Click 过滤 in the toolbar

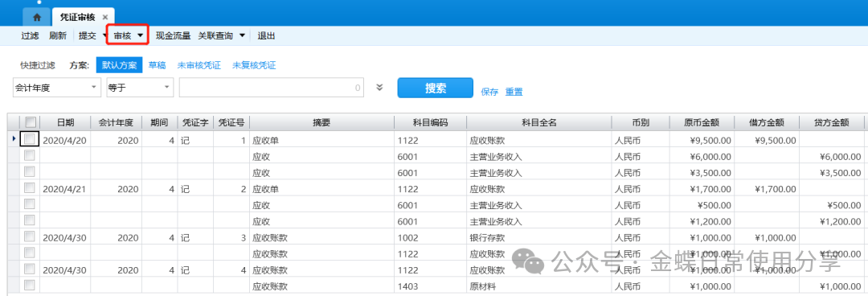[x=30, y=35]
